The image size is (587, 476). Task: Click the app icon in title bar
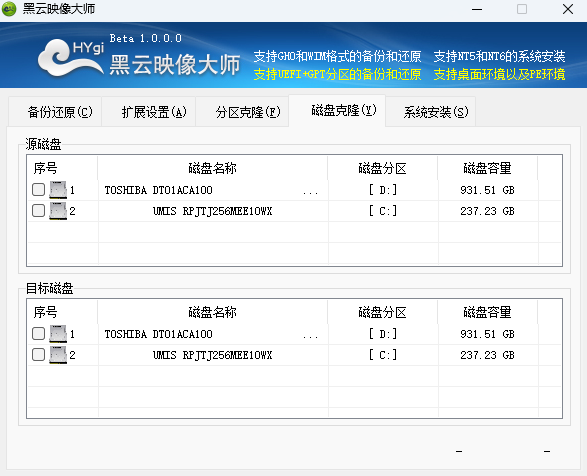pyautogui.click(x=9, y=9)
